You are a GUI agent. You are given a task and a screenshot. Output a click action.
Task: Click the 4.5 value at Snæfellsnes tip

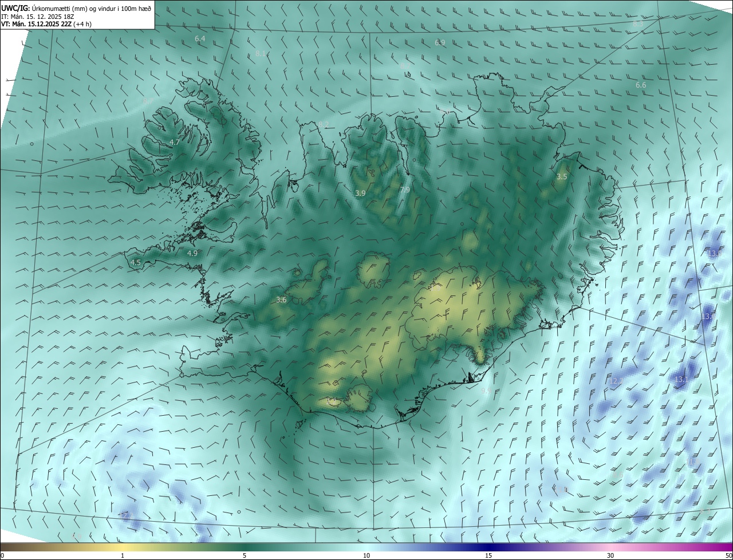136,262
